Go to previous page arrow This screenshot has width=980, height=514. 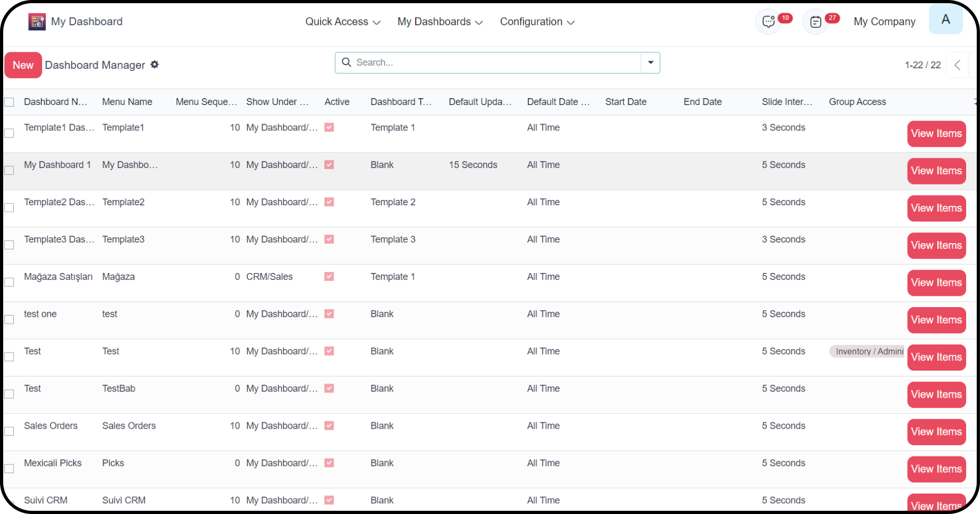957,65
